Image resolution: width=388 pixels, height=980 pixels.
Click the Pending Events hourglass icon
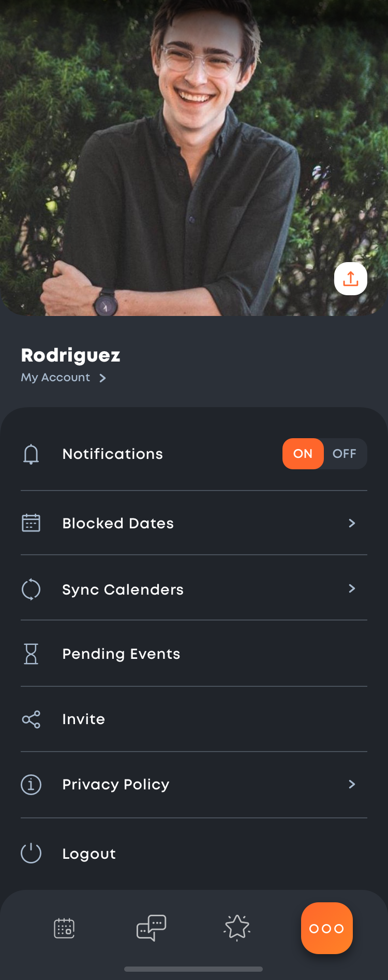[31, 654]
